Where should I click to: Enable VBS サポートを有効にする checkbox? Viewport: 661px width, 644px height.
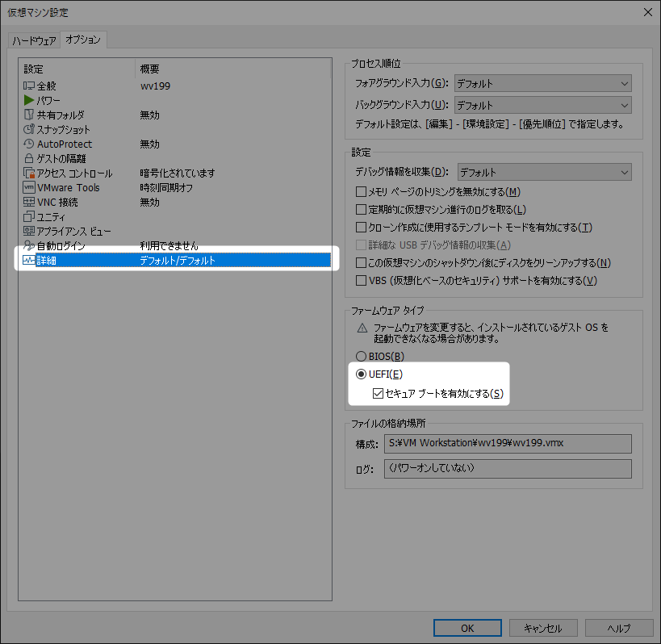point(361,280)
